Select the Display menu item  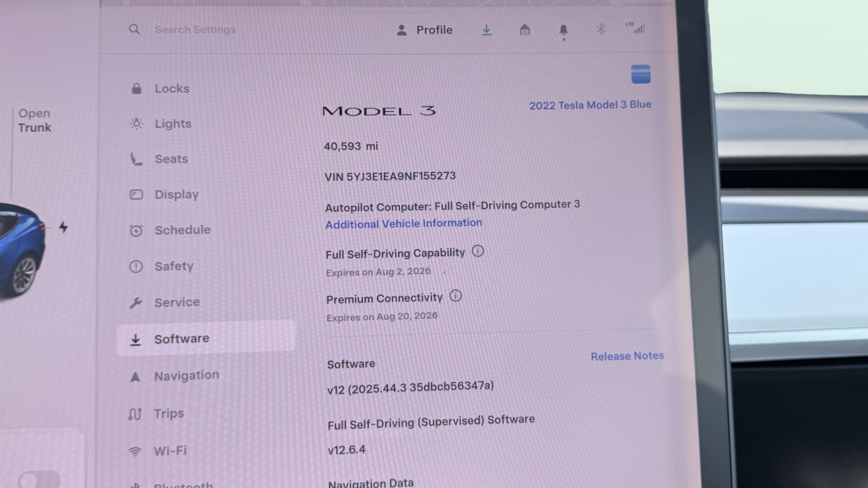pos(164,194)
